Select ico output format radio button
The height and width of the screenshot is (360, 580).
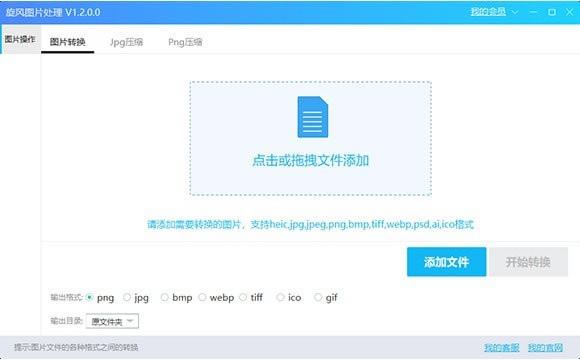(x=280, y=297)
